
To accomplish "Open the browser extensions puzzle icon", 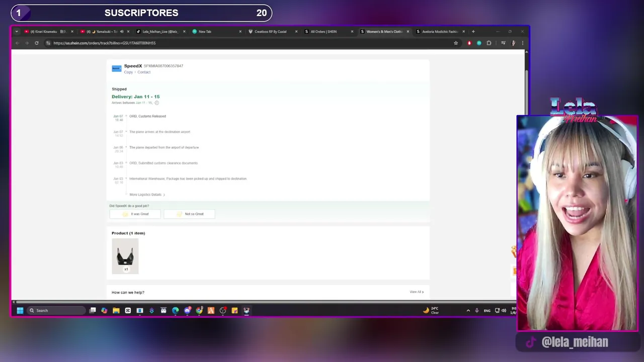I will tap(489, 43).
